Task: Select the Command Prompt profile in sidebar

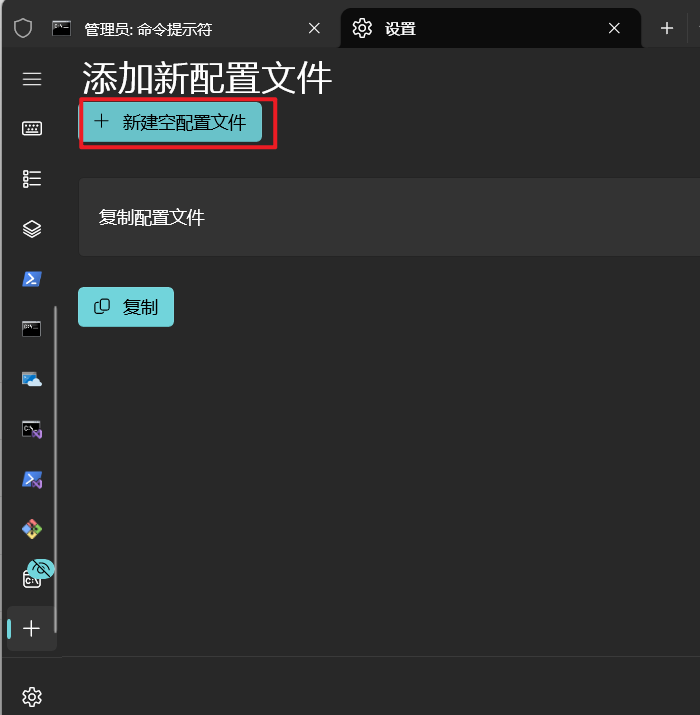Action: (31, 329)
